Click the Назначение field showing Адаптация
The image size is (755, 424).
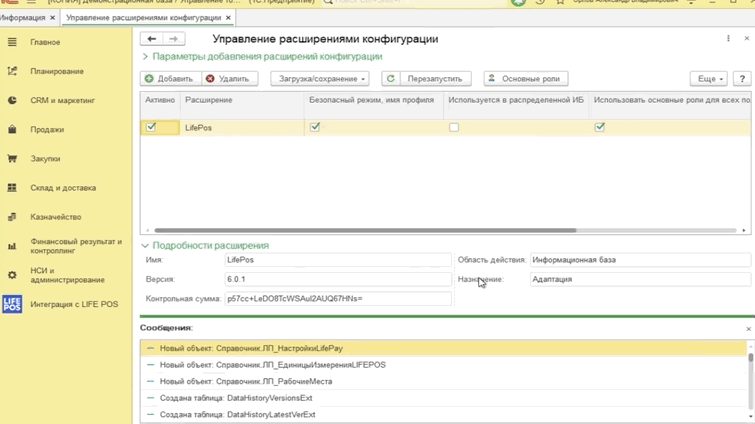pyautogui.click(x=640, y=279)
